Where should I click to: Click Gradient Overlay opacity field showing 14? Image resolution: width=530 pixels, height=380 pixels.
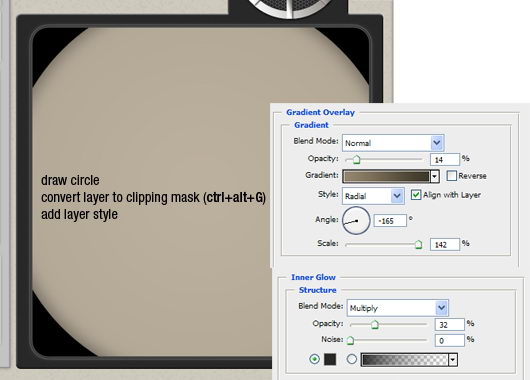pyautogui.click(x=445, y=159)
